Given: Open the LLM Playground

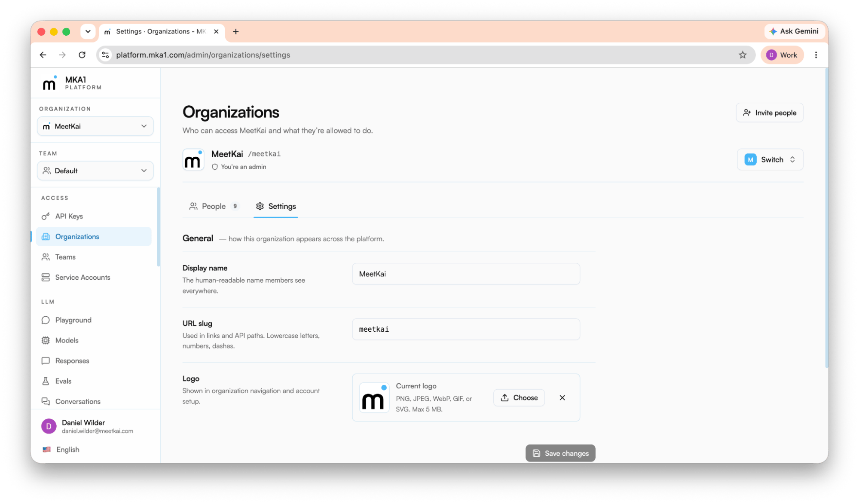Looking at the screenshot, I should point(94,320).
